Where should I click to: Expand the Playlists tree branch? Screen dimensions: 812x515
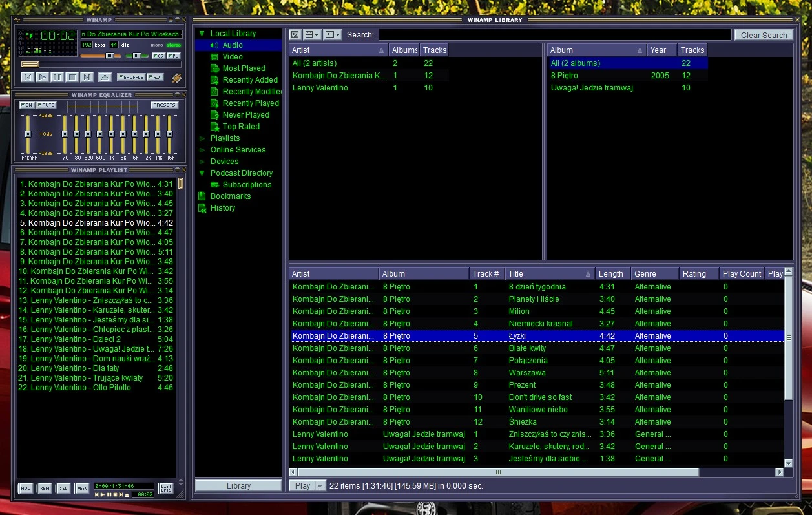202,138
